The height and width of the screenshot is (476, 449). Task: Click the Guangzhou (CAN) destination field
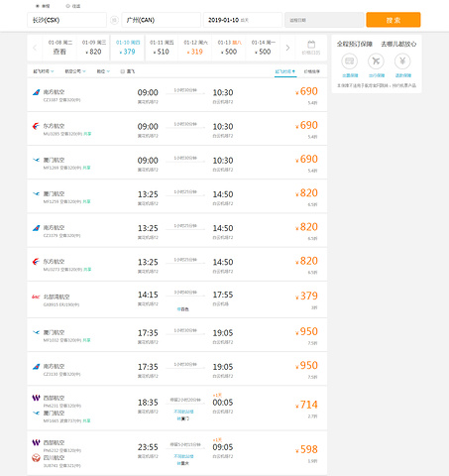(161, 20)
